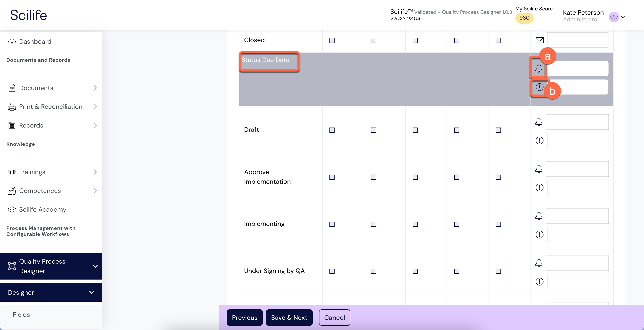Image resolution: width=644 pixels, height=330 pixels.
Task: Click the Competences arm icon
Action: tap(12, 191)
